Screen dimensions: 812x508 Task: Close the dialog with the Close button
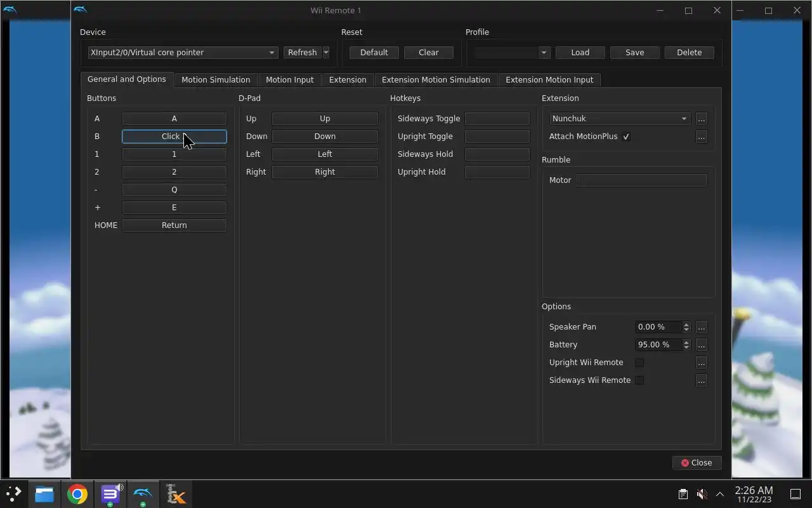pyautogui.click(x=697, y=463)
